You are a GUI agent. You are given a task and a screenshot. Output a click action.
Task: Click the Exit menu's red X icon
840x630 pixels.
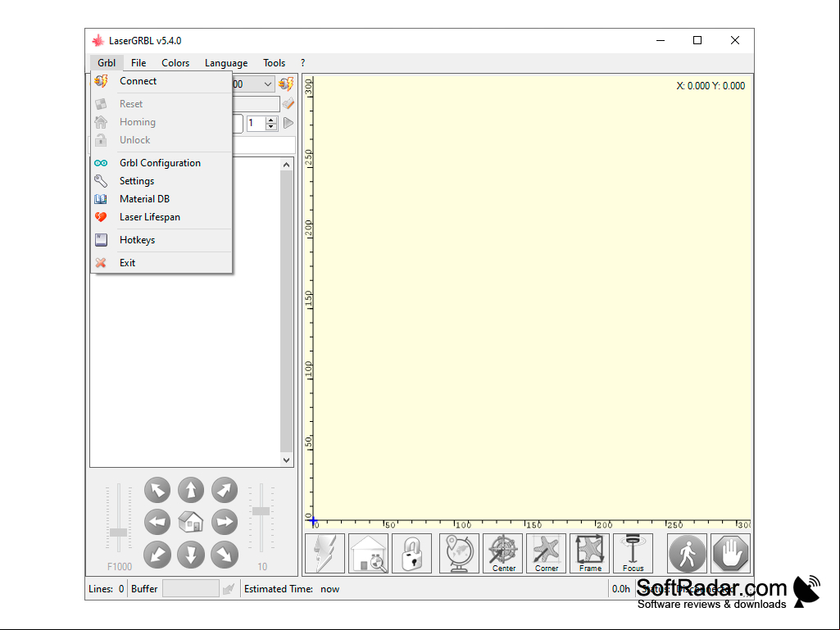(x=101, y=262)
